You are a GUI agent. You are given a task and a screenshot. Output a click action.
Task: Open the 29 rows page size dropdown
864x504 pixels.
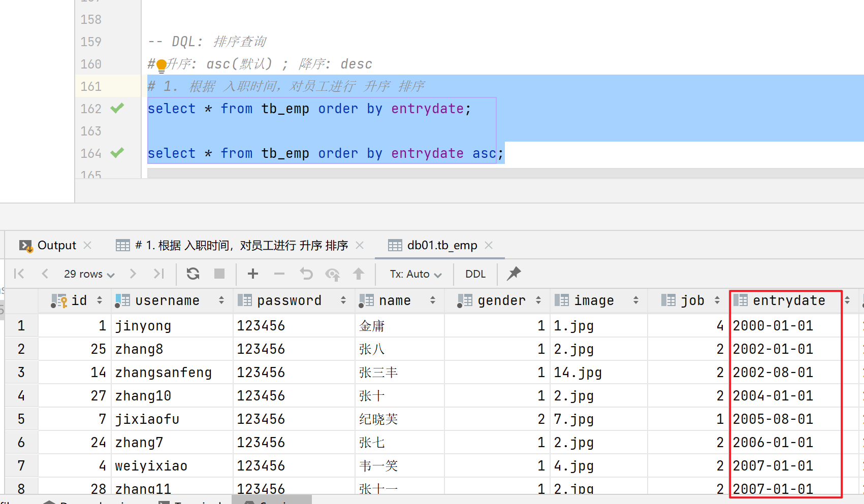point(89,274)
